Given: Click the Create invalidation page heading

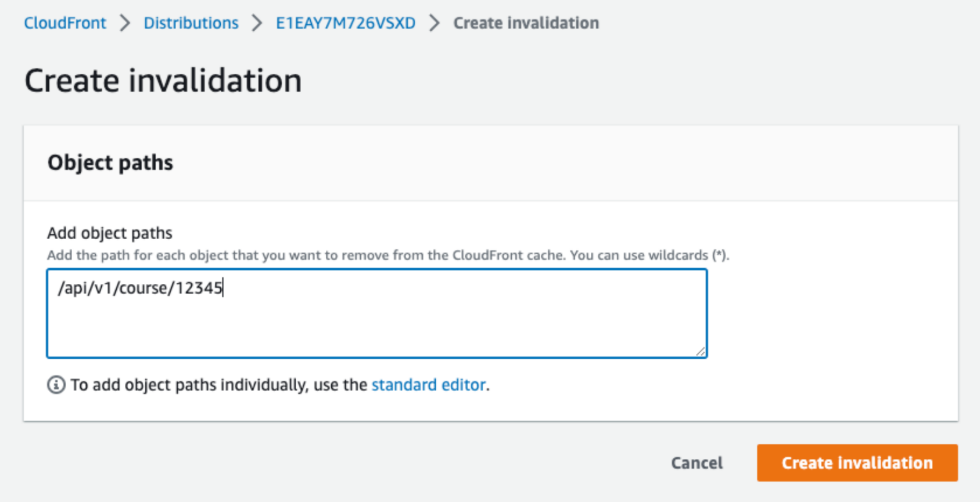Looking at the screenshot, I should 163,80.
